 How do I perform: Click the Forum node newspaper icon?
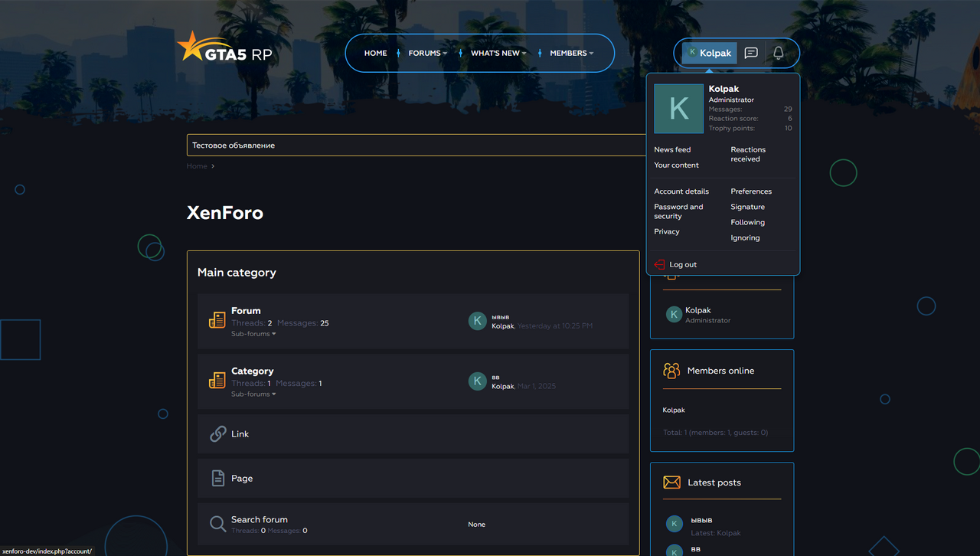point(217,320)
